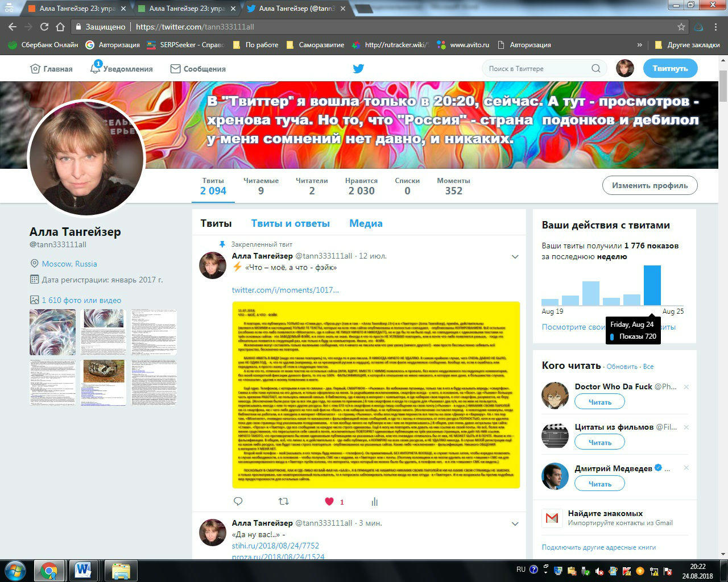Screen dimensions: 728x582
Task: Switch to second Алла Тангейзер 23 browser tab
Action: click(184, 9)
